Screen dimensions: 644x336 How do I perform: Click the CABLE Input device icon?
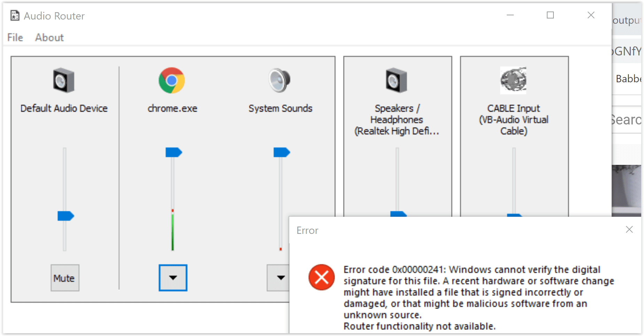click(x=513, y=80)
